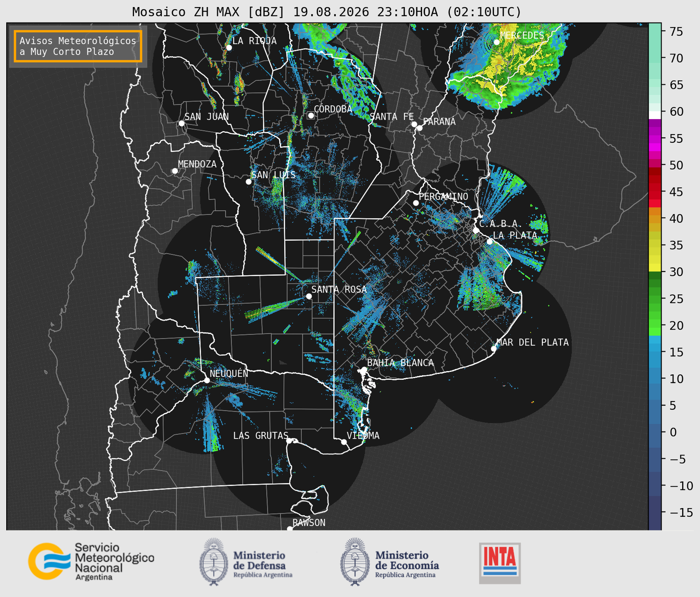The height and width of the screenshot is (597, 700).
Task: Click the VIEDMA city marker
Action: coord(344,442)
